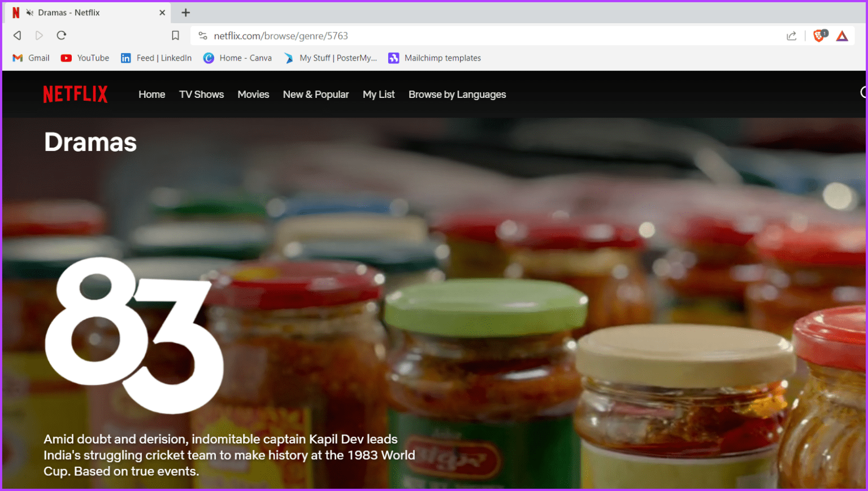
Task: Bookmark this page with the bookmark icon
Action: click(175, 36)
